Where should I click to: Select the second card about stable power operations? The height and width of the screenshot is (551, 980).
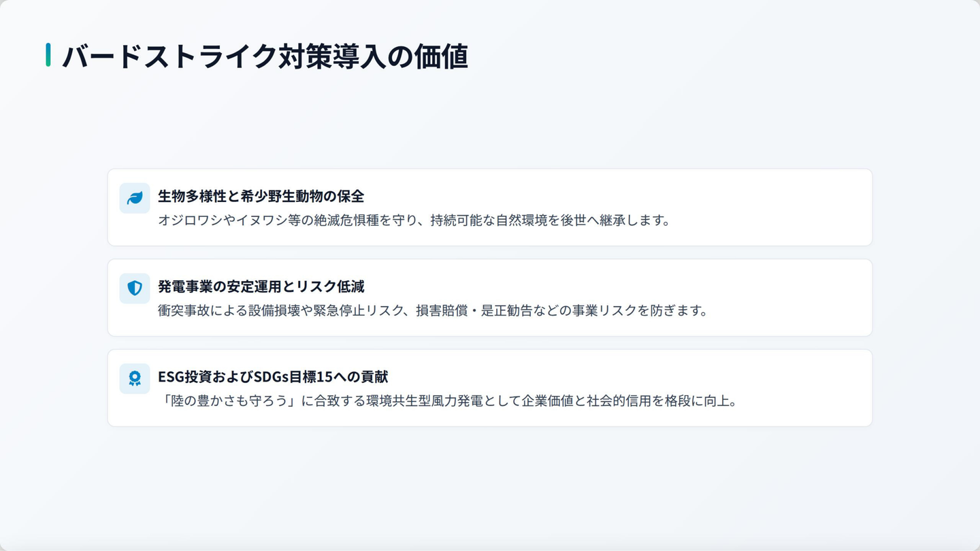coord(490,298)
